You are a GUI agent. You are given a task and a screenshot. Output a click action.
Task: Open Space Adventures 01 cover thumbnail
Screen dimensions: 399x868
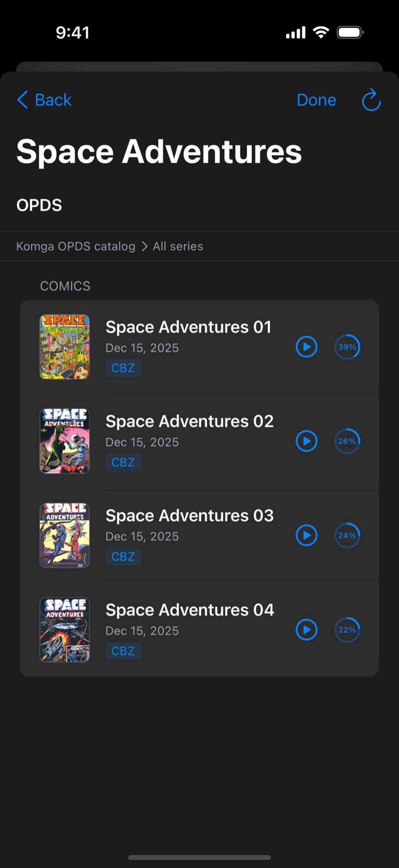65,347
